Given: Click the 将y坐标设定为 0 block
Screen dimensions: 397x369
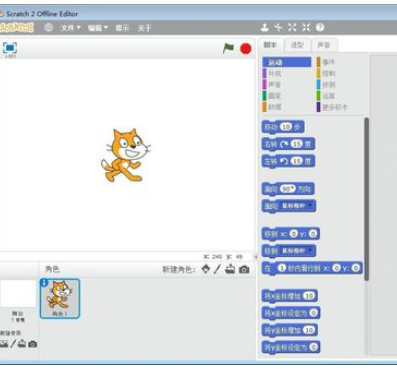Looking at the screenshot, I should pos(291,347).
